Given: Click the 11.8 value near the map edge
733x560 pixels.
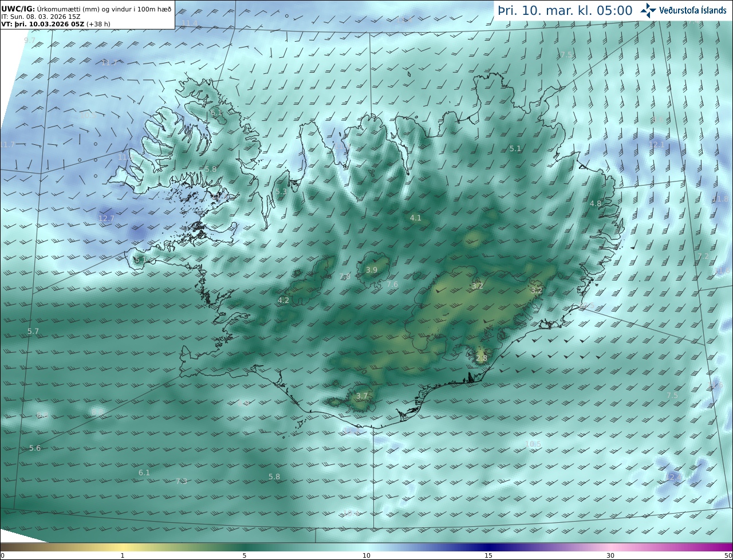Looking at the screenshot, I should pyautogui.click(x=721, y=199).
